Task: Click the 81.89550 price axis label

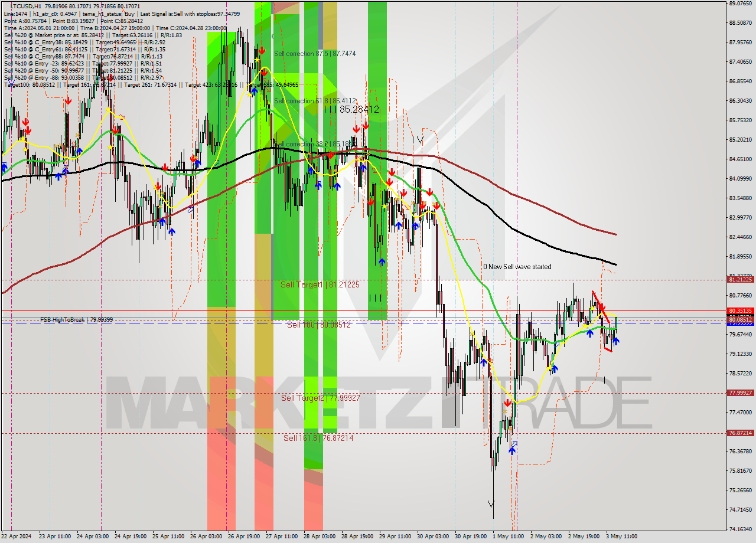Action: 740,257
